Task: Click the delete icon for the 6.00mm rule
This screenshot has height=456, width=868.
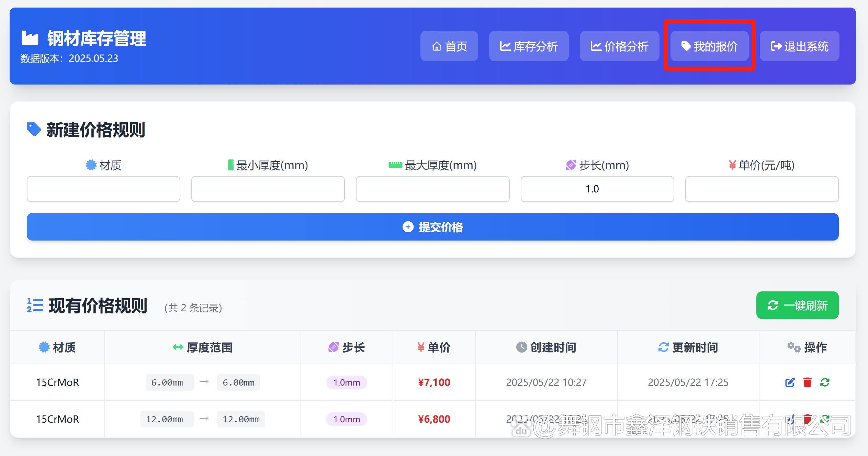Action: pos(808,382)
